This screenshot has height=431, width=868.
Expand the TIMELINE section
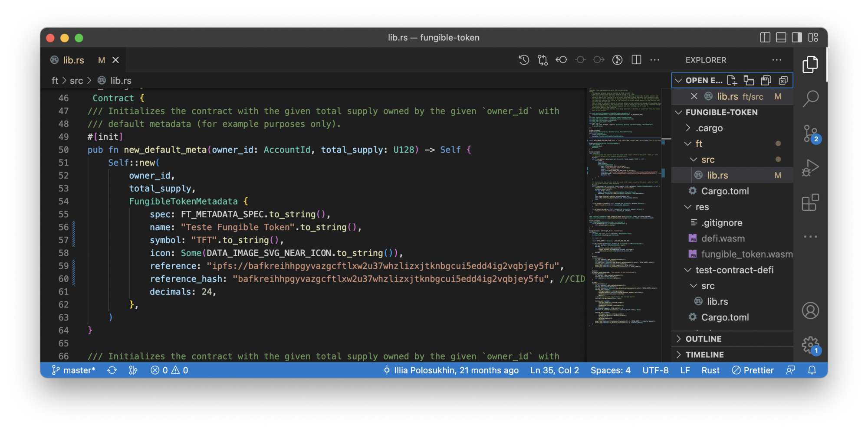[704, 355]
